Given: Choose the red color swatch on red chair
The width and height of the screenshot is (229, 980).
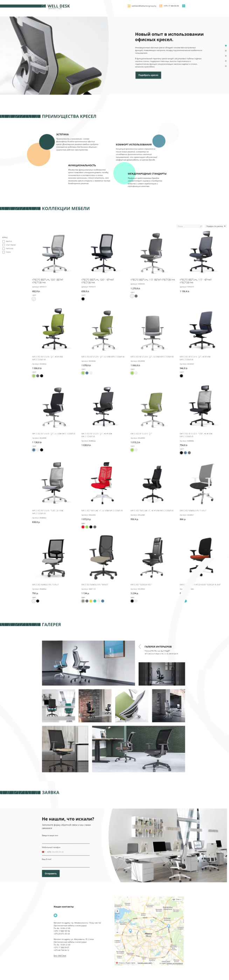Looking at the screenshot, I should pyautogui.click(x=83, y=527).
